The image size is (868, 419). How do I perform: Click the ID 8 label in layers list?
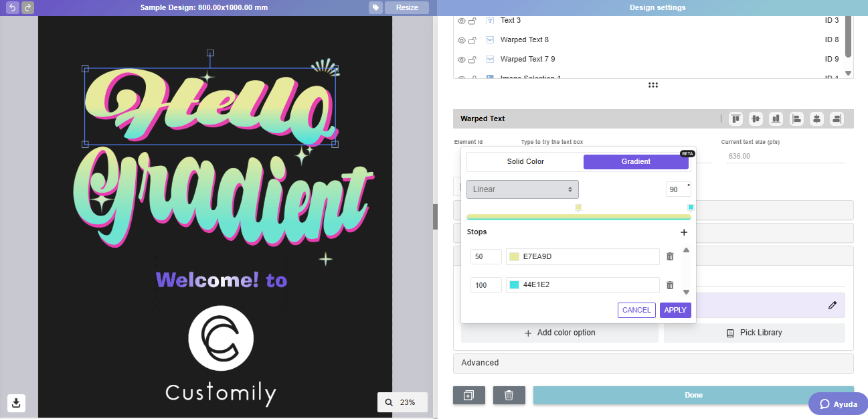(832, 40)
